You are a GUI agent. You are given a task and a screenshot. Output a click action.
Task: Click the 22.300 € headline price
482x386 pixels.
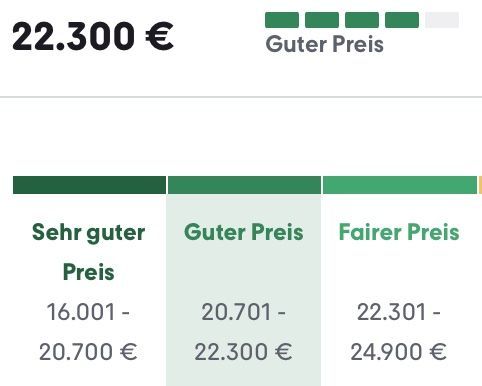pyautogui.click(x=93, y=36)
